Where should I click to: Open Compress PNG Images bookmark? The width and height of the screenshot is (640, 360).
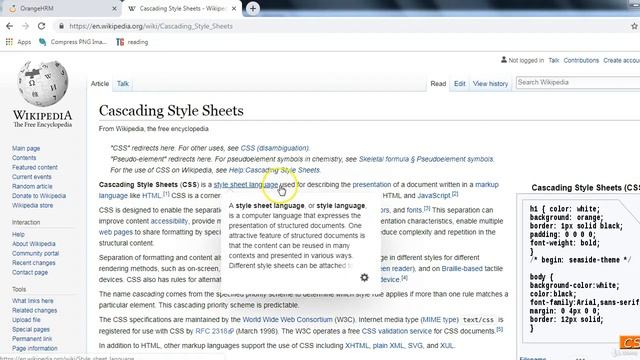click(x=73, y=42)
